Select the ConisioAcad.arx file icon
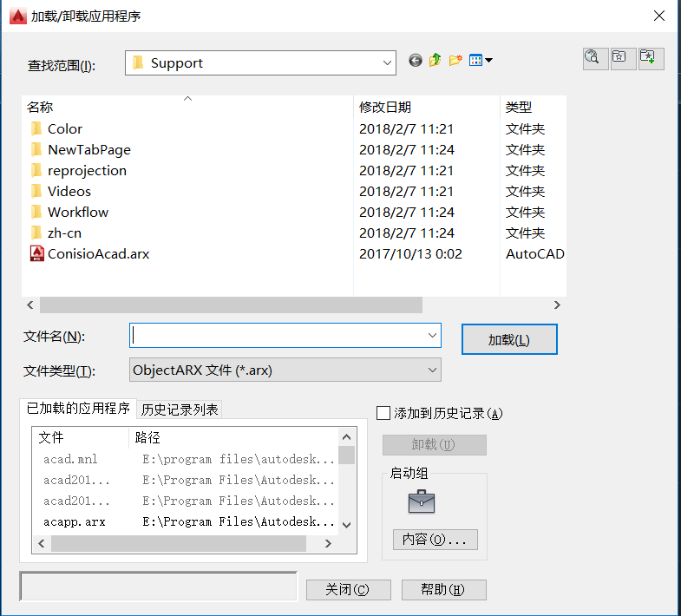The image size is (681, 616). pos(37,253)
